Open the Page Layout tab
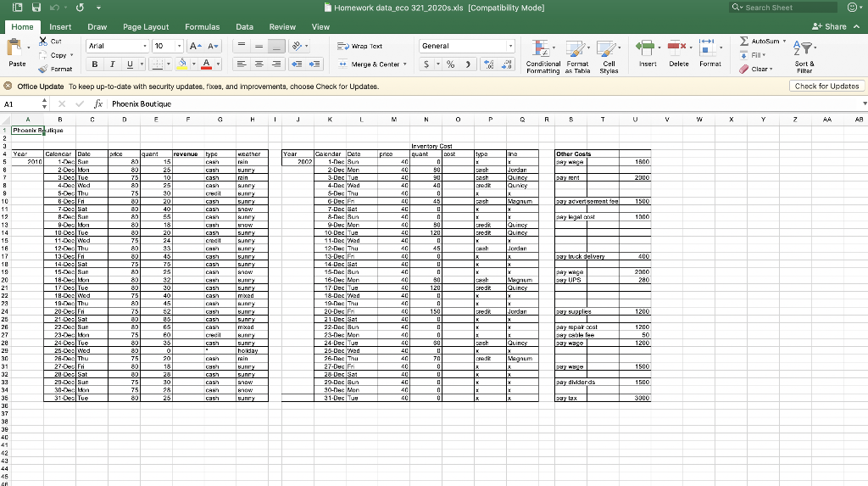868x486 pixels. coord(146,26)
